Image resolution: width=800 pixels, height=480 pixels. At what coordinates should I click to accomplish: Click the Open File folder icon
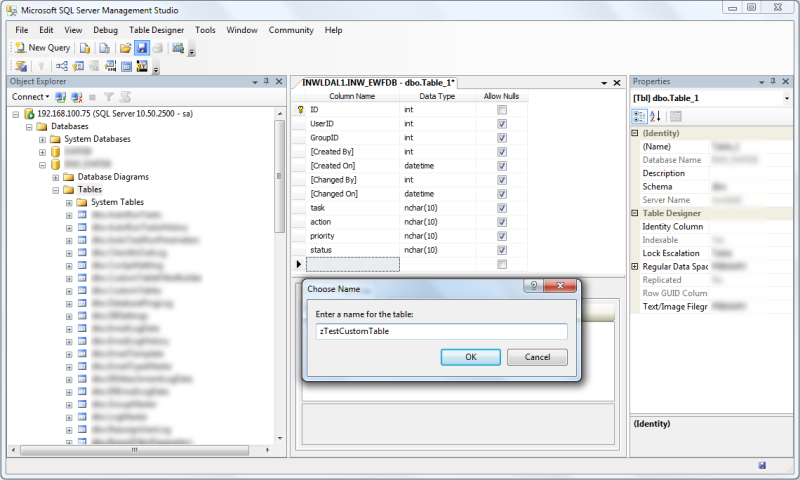click(125, 48)
